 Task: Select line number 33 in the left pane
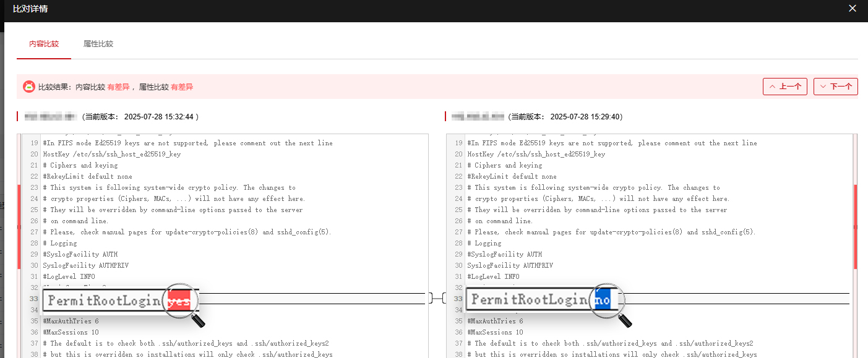(x=34, y=299)
